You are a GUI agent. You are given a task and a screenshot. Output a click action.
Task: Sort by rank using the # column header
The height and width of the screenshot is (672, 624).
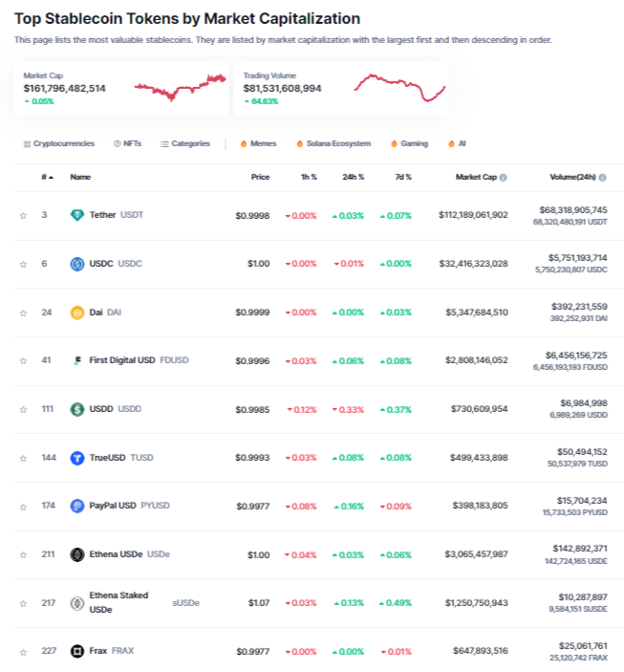[x=46, y=177]
